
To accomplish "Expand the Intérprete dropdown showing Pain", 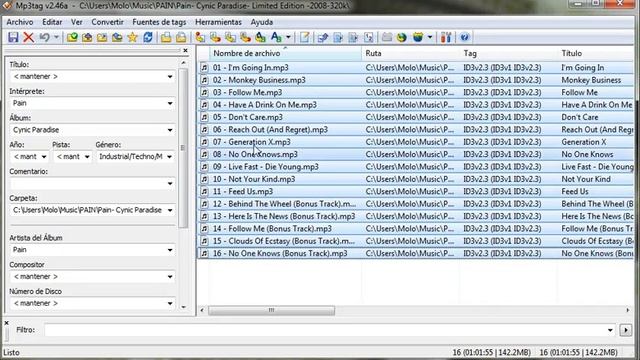I will click(x=170, y=103).
